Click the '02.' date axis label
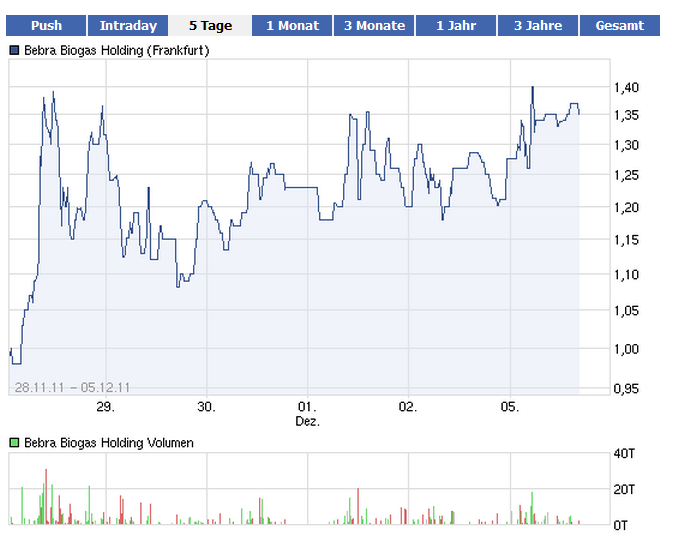Viewport: 674px width, 538px height. tap(408, 407)
